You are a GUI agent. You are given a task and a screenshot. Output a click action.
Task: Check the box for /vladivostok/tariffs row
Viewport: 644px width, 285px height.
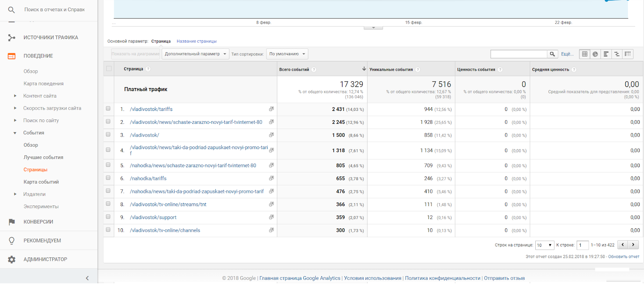tap(108, 109)
